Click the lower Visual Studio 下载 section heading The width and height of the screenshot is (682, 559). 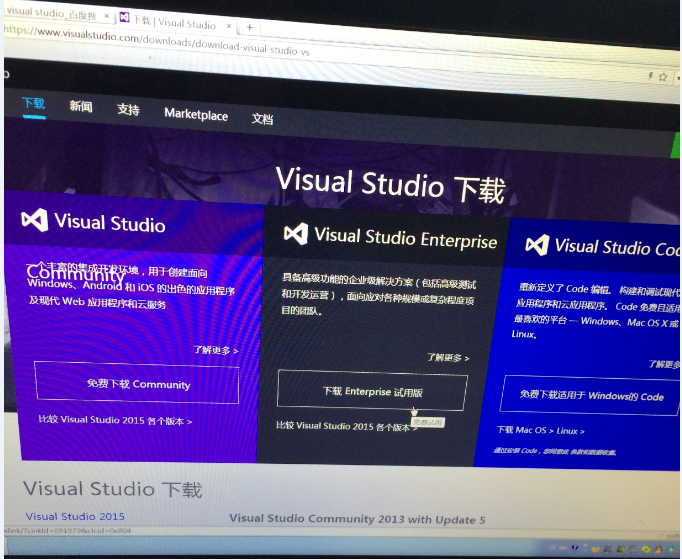(113, 489)
